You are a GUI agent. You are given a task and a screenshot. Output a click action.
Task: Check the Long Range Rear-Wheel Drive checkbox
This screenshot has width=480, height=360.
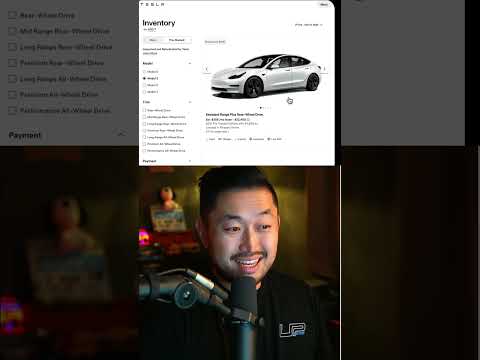pos(144,124)
